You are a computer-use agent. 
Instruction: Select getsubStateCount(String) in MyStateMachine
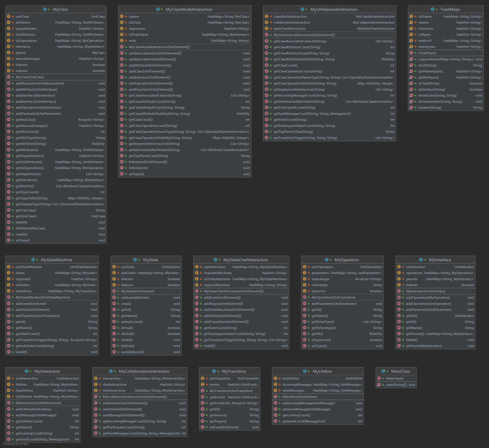point(52,346)
